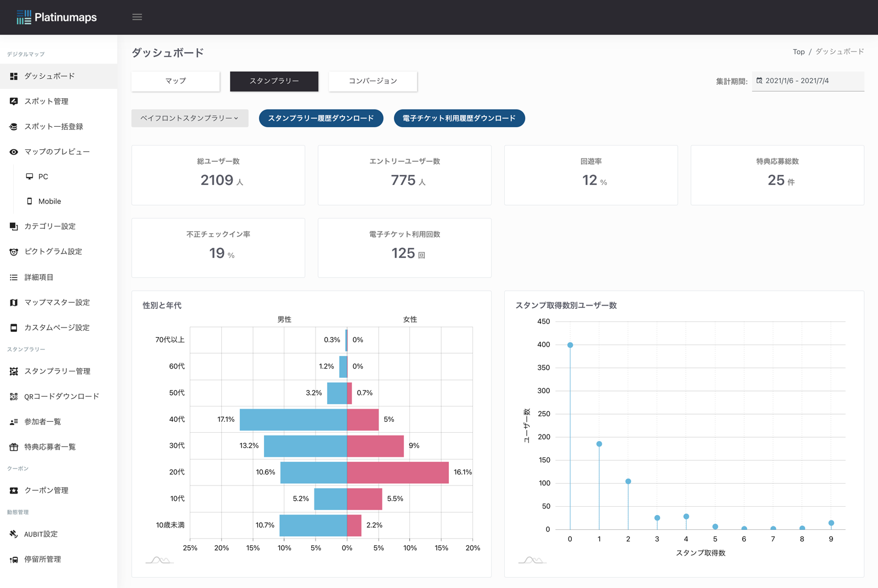Click the hamburger menu icon in header

[137, 17]
